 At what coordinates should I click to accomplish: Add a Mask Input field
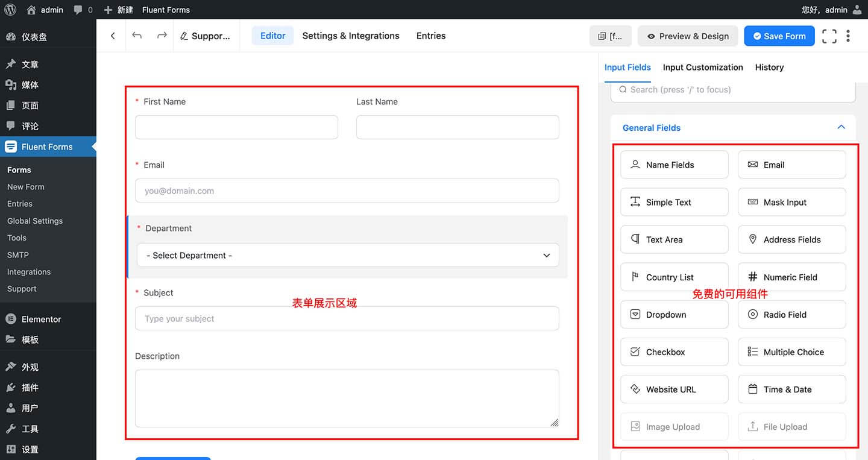(x=792, y=202)
